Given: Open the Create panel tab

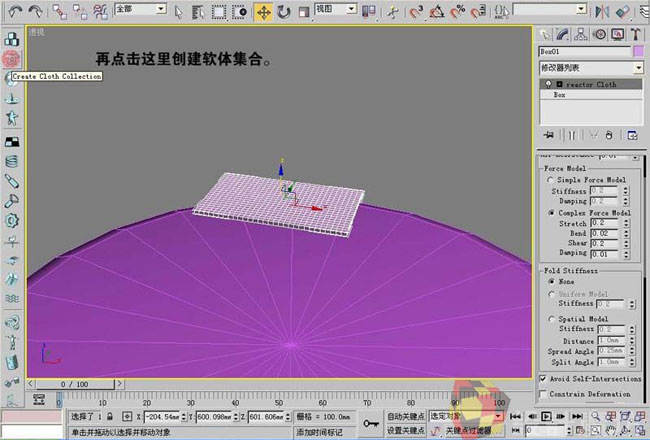Looking at the screenshot, I should [x=544, y=34].
